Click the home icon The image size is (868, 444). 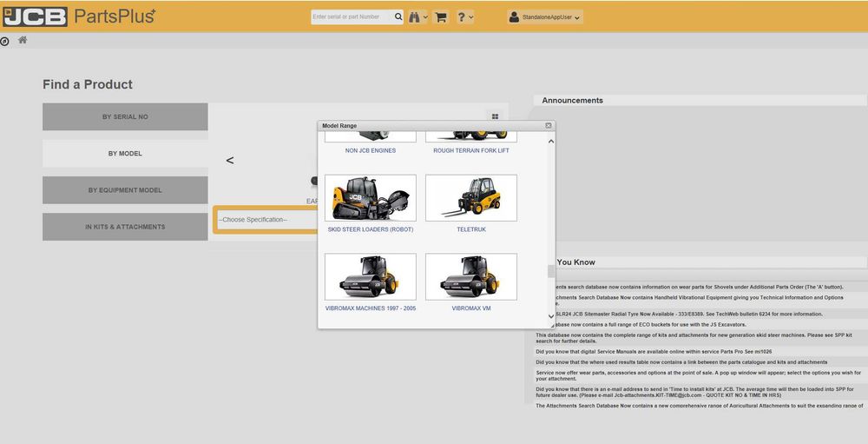tap(23, 40)
